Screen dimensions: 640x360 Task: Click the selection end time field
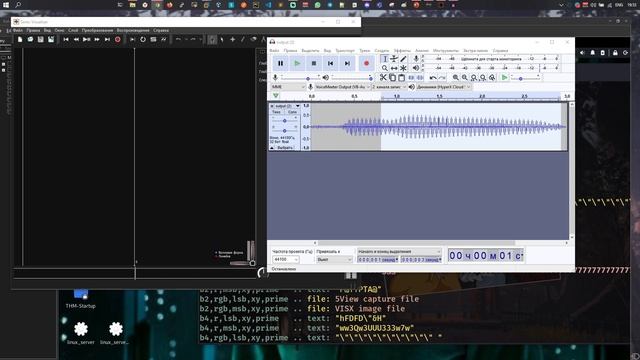(x=421, y=260)
